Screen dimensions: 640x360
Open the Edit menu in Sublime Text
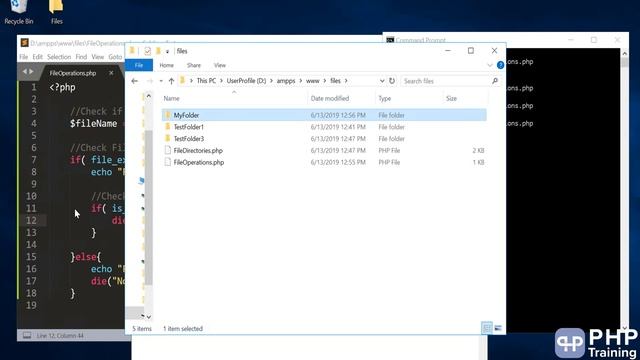(38, 57)
